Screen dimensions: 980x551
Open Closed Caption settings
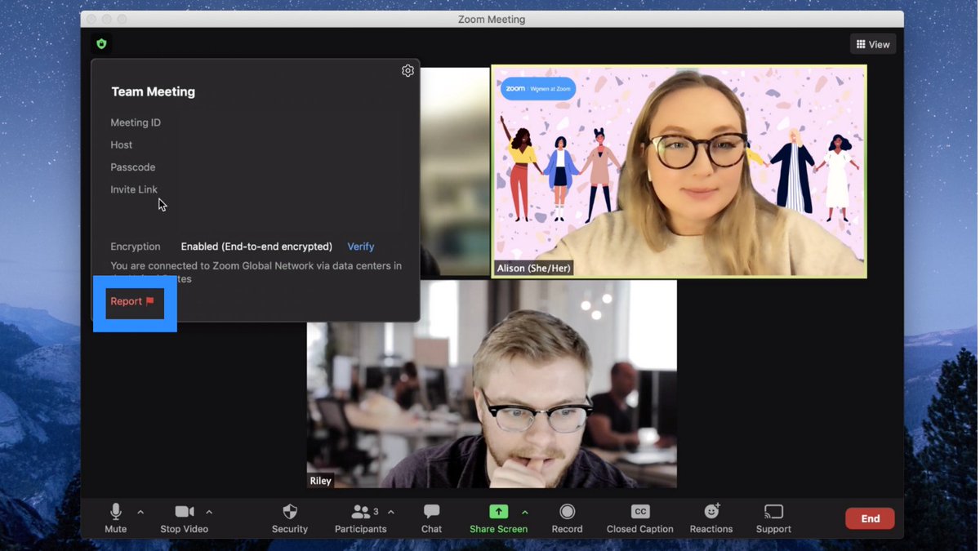tap(640, 518)
